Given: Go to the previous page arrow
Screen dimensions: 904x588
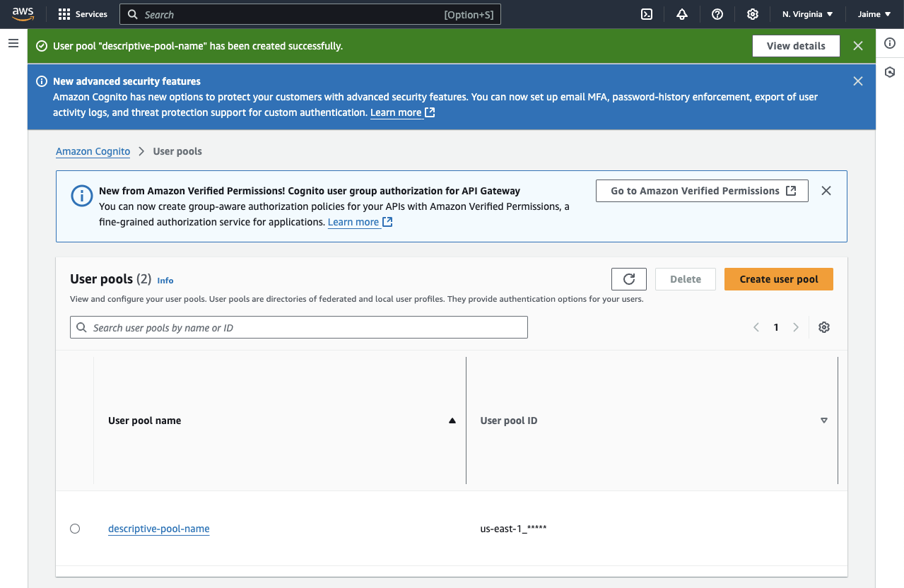Looking at the screenshot, I should 756,327.
